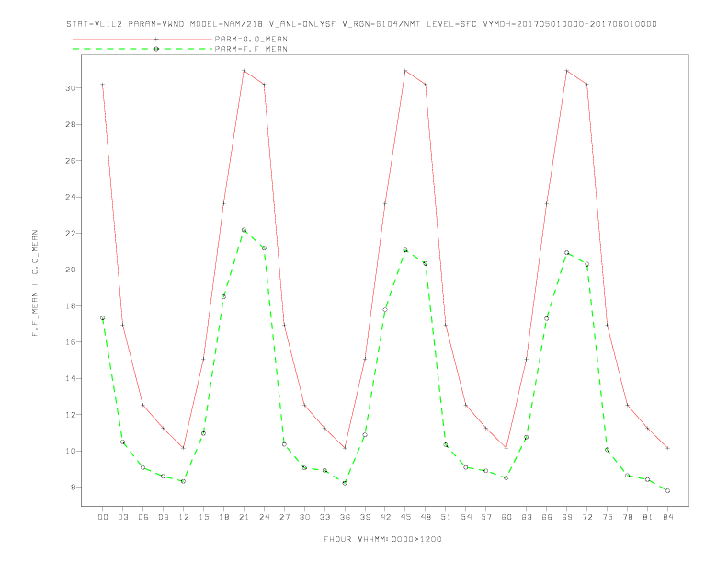Click x-axis tick label 57
Image resolution: width=728 pixels, height=563 pixels.
tap(486, 517)
